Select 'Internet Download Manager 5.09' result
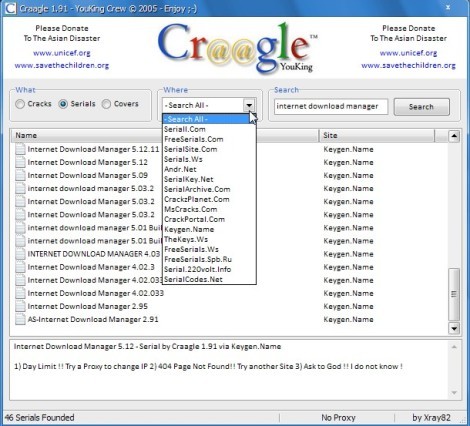Image resolution: width=470 pixels, height=426 pixels. (x=88, y=175)
